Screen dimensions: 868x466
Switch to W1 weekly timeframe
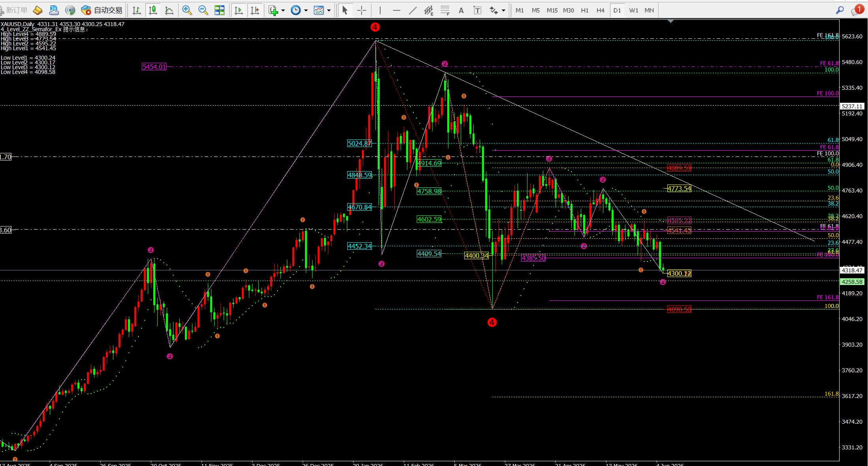(x=634, y=10)
